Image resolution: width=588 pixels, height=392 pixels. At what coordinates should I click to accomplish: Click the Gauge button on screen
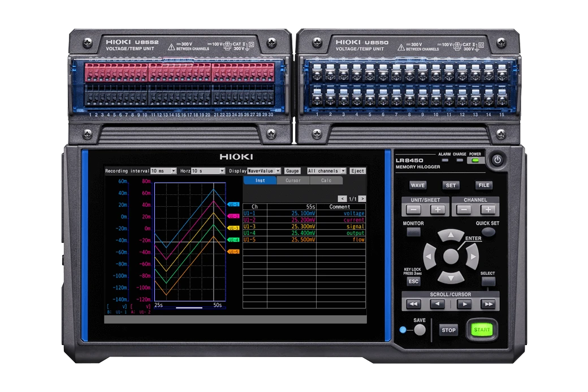tap(292, 171)
